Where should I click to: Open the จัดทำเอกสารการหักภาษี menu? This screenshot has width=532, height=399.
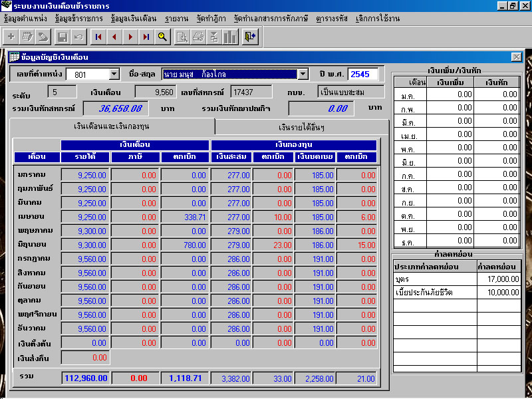tap(271, 19)
